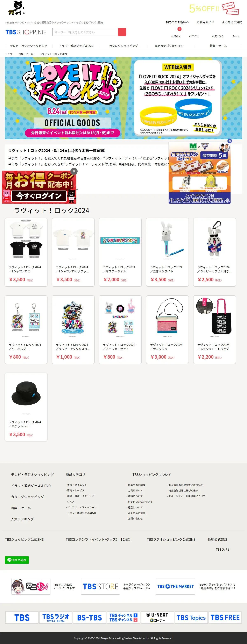
Task: Click the TBS Shopping logo
Action: pos(26,32)
